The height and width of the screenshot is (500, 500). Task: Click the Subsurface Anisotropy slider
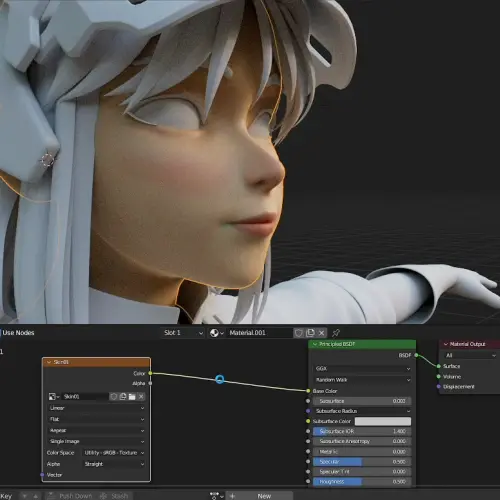point(362,441)
